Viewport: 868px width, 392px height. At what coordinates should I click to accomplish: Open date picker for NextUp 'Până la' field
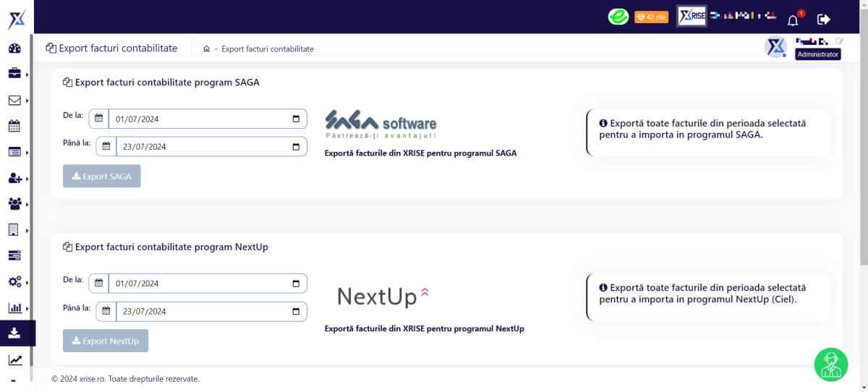(296, 312)
